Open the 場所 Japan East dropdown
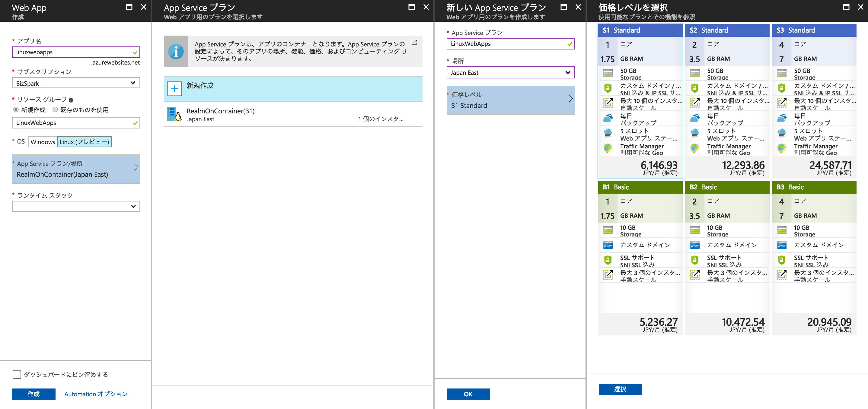Screen dimensions: 868x409 pos(510,73)
